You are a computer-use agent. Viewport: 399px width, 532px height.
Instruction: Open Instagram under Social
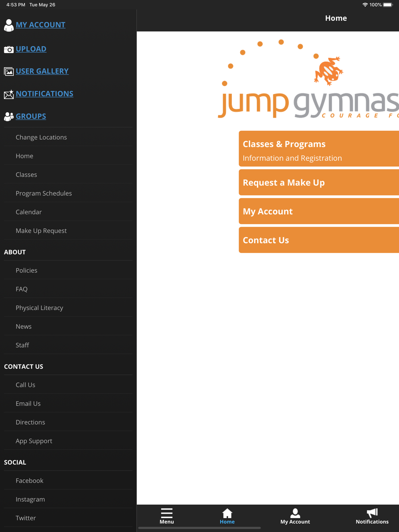pos(68,499)
